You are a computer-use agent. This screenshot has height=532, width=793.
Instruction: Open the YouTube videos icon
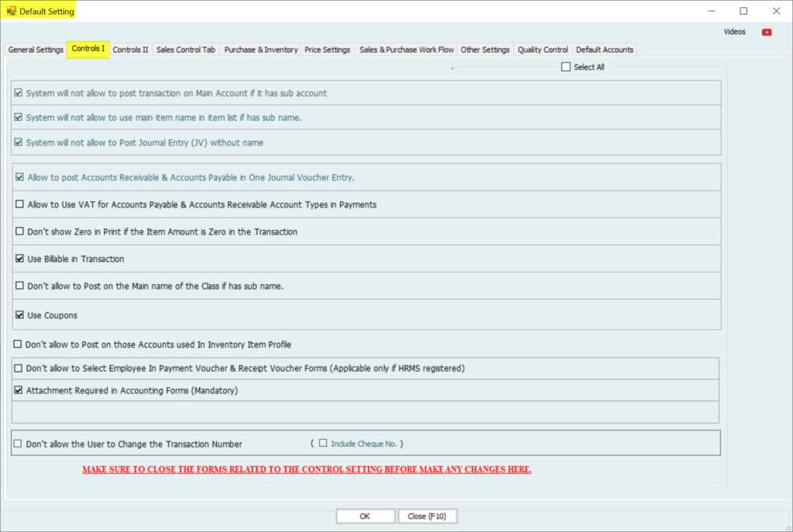[x=767, y=33]
